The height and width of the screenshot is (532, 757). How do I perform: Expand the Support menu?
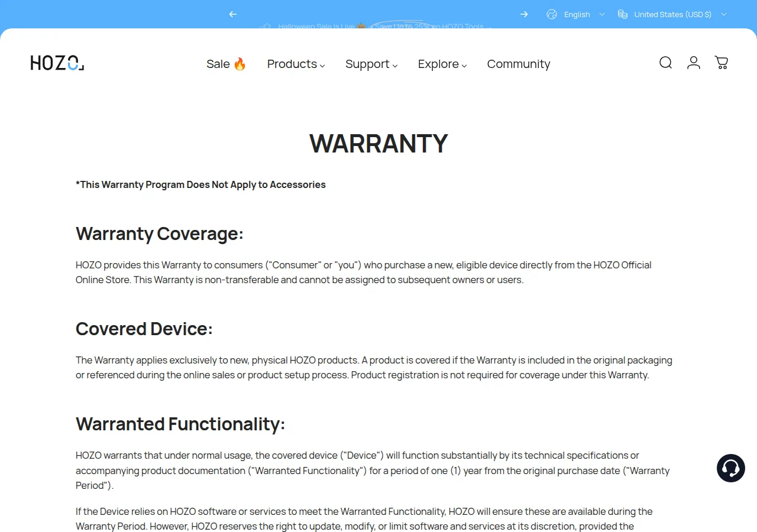(371, 64)
